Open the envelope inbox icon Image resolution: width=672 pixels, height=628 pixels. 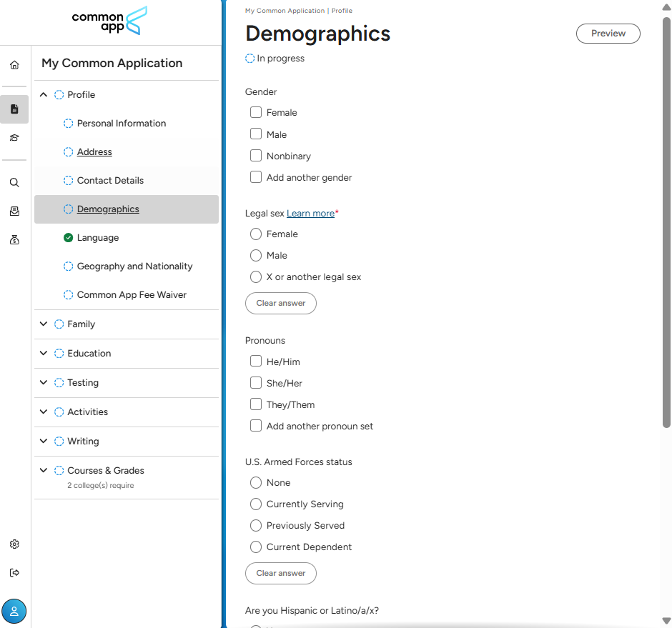pos(14,211)
